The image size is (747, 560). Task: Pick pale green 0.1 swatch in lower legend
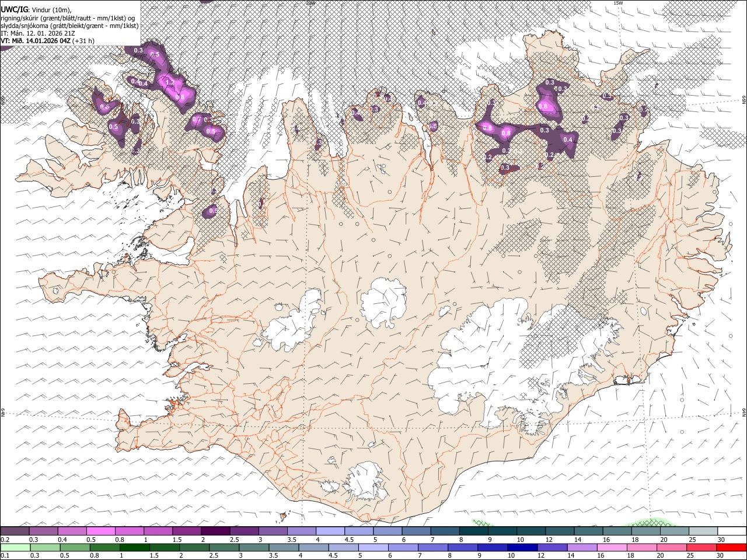(15, 547)
